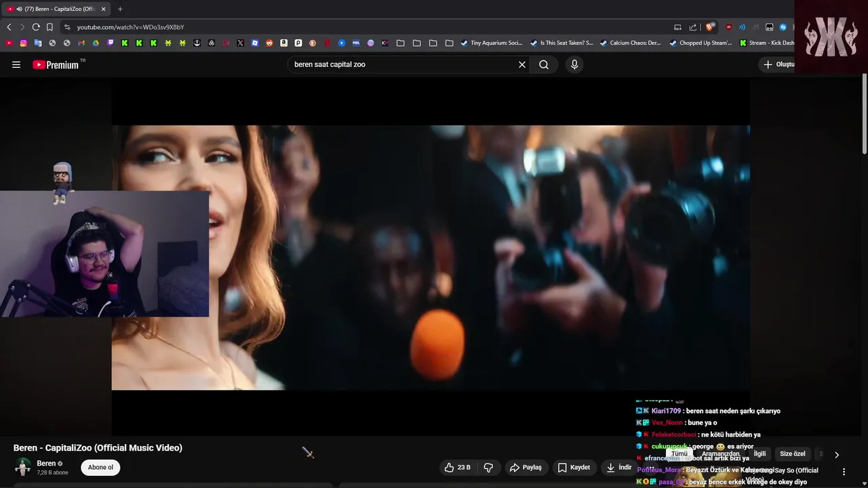Subscribe with the Abone ol button

(100, 467)
